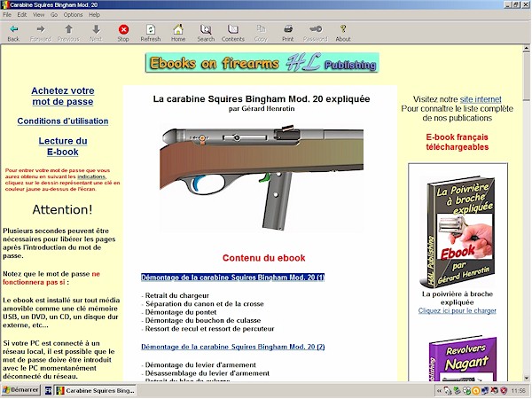Click the Copy toolbar icon

[x=261, y=29]
